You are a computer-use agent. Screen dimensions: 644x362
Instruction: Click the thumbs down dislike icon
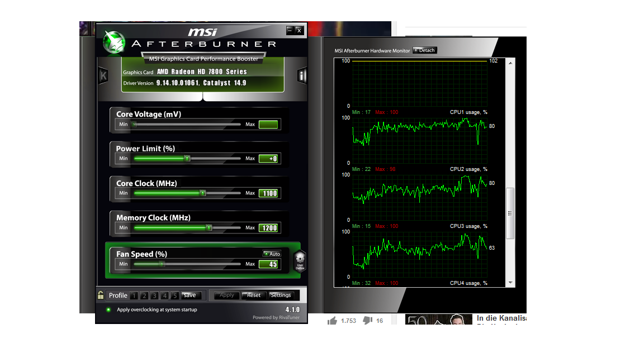(368, 320)
